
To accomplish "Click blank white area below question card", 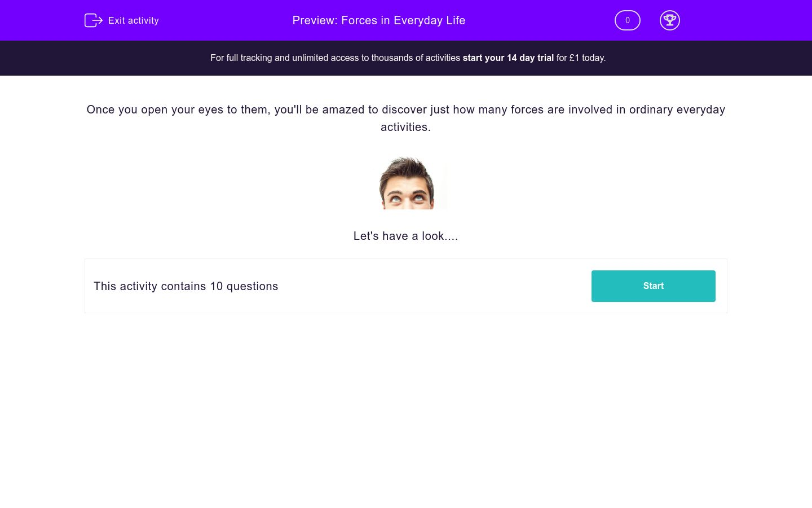I will click(406, 406).
